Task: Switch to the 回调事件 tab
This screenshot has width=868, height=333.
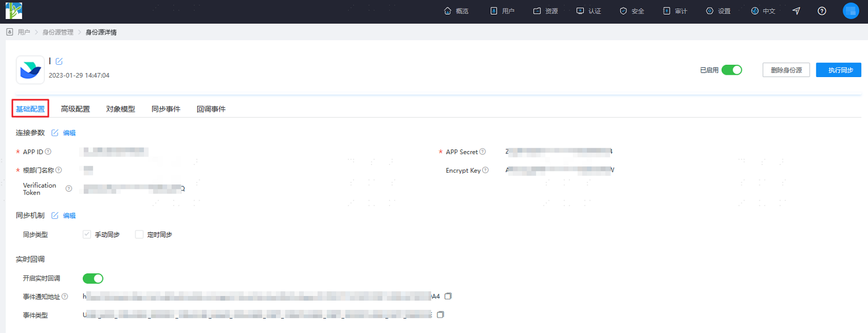Action: click(x=211, y=109)
